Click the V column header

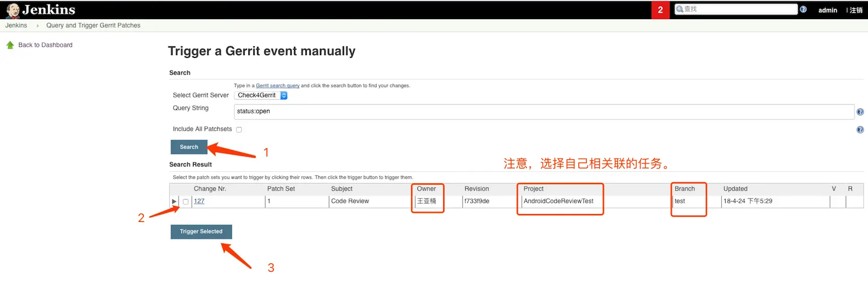coord(834,189)
